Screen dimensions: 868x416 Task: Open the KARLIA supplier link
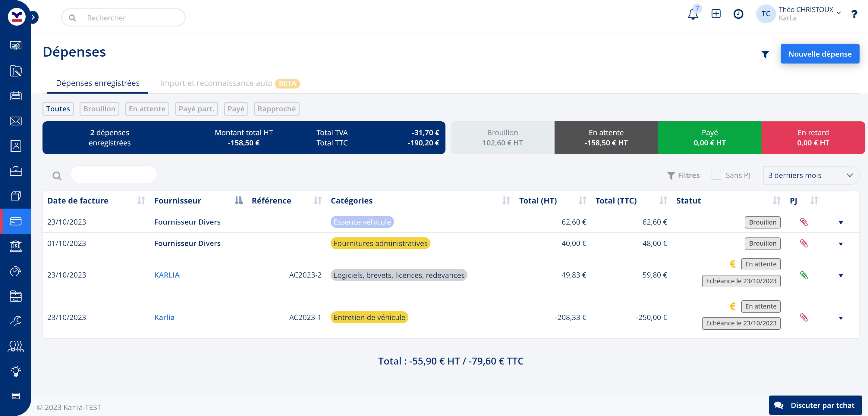[167, 275]
